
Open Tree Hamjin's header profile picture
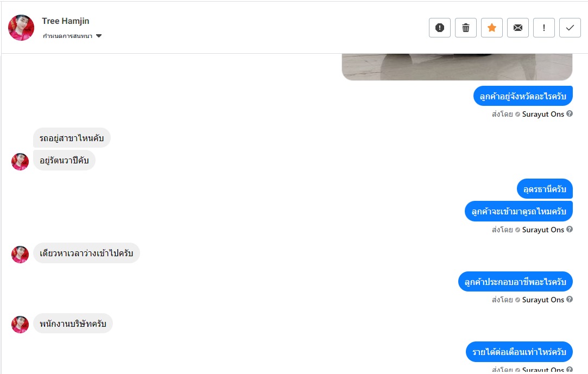[x=21, y=28]
